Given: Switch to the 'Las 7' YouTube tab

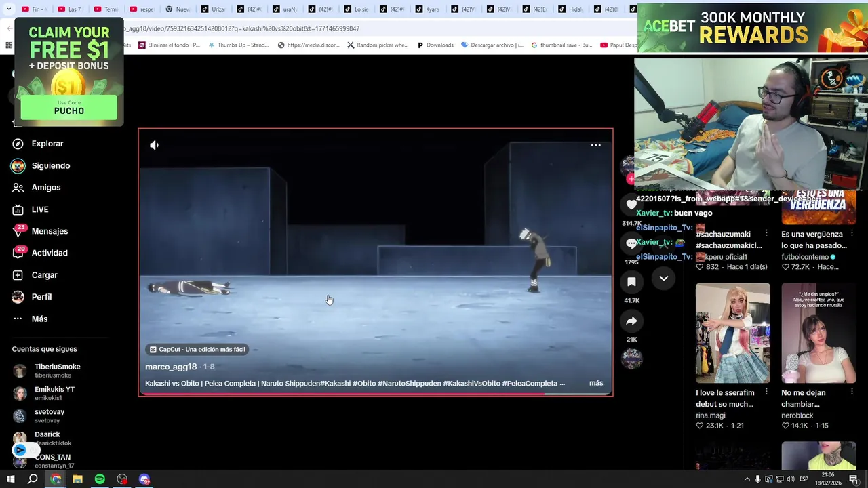Looking at the screenshot, I should [x=71, y=9].
